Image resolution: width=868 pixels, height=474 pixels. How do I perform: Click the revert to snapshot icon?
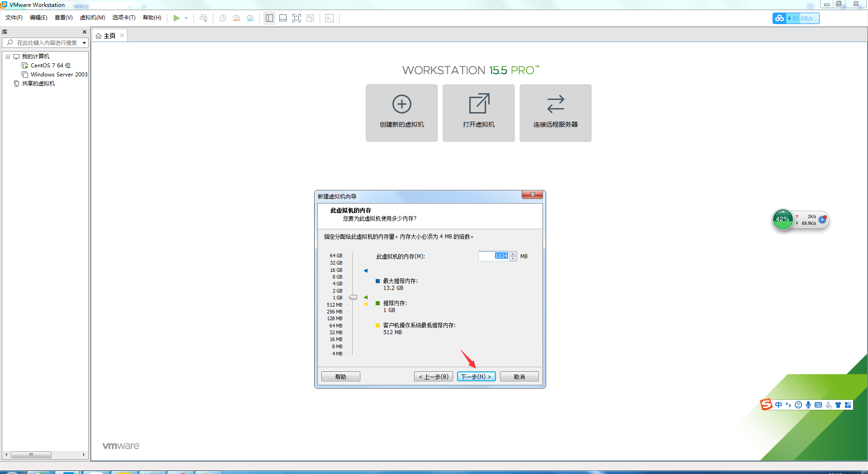click(x=236, y=18)
